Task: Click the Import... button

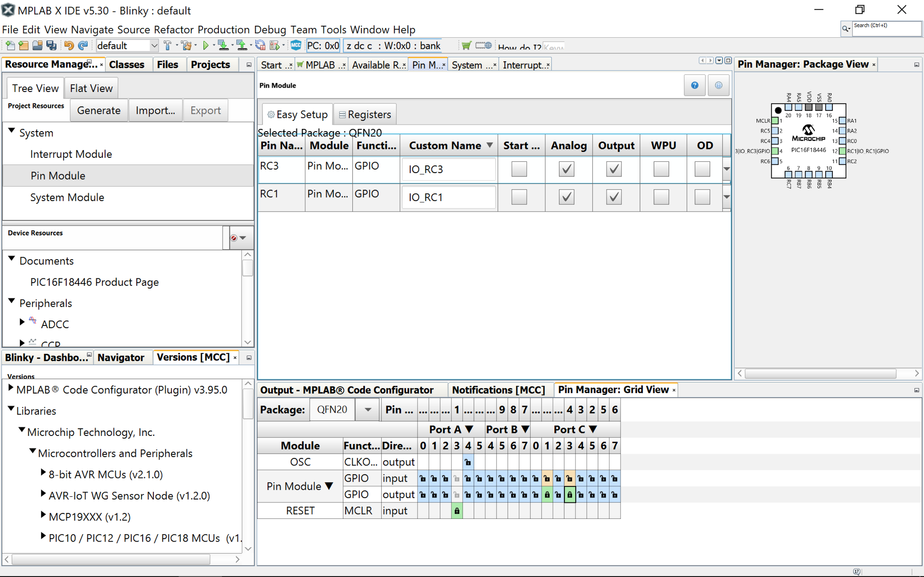Action: coord(155,111)
